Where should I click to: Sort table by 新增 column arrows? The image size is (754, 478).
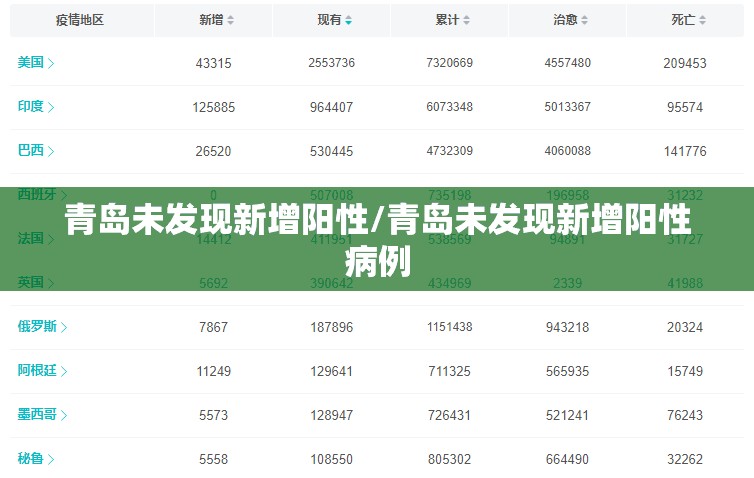[x=230, y=20]
